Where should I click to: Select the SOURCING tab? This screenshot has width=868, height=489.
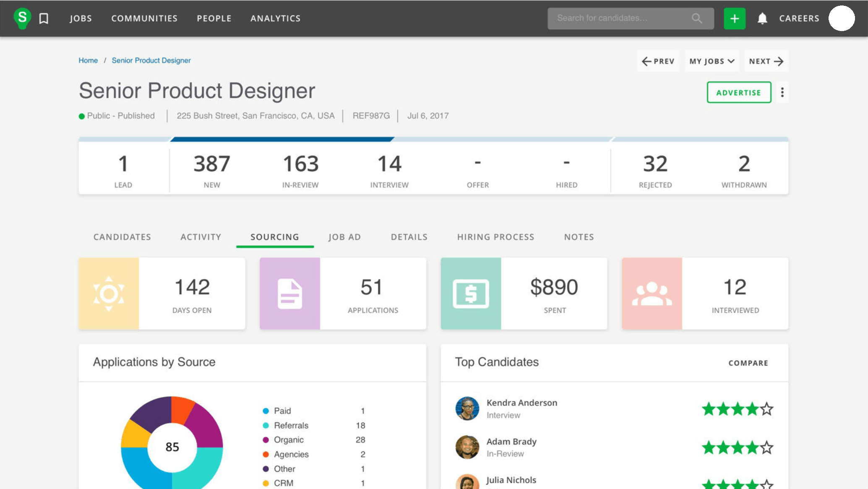point(275,237)
